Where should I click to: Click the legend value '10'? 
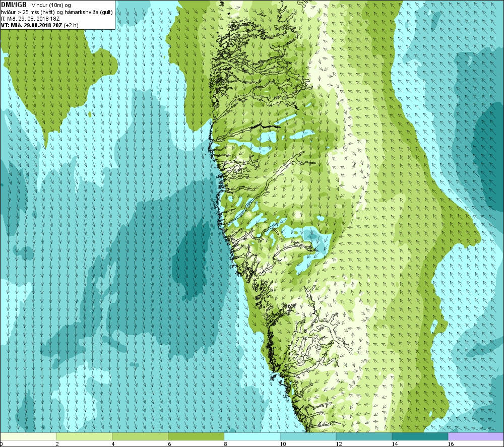[x=283, y=444]
